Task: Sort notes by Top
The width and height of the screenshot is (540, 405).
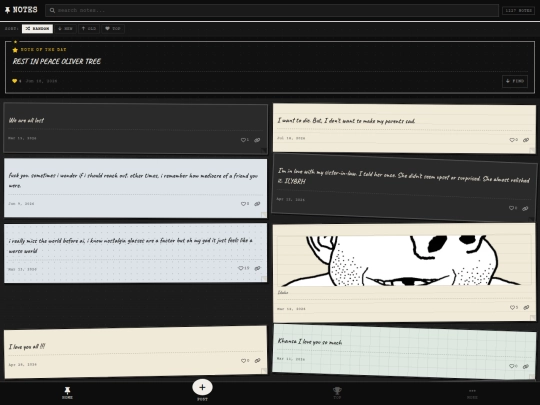Action: coord(113,29)
